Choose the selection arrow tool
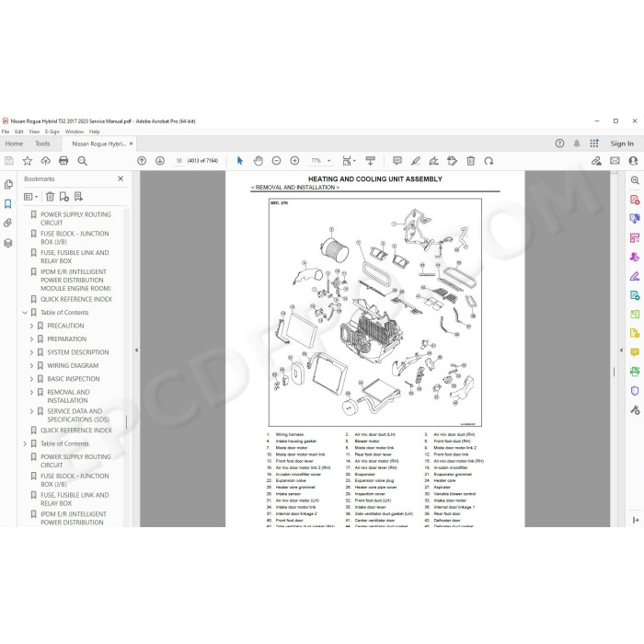644x644 pixels. click(x=240, y=161)
